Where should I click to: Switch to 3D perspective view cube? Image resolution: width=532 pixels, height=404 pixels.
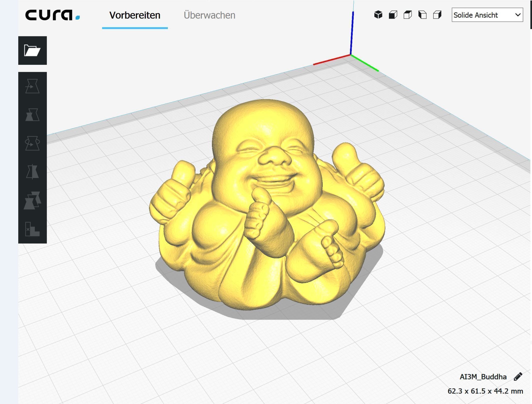click(x=378, y=15)
